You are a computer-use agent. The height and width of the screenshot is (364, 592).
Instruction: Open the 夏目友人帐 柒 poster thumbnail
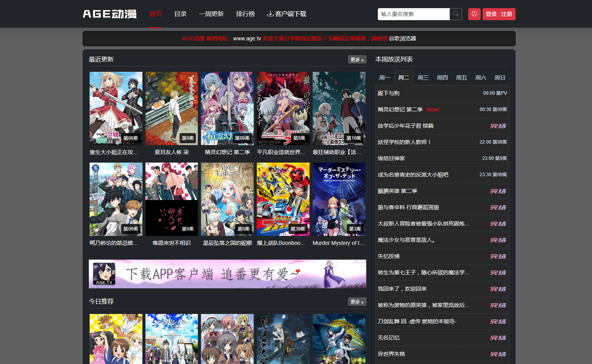[x=172, y=108]
